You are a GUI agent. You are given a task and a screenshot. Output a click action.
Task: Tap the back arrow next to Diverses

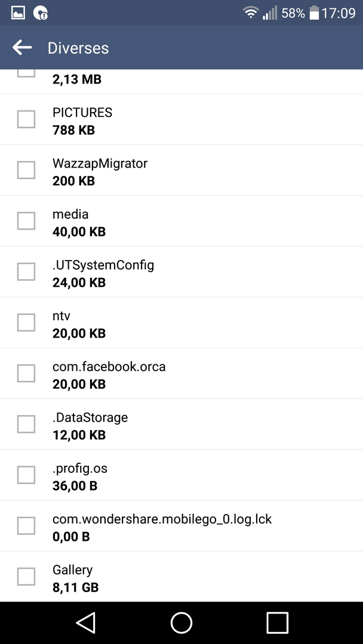pyautogui.click(x=21, y=48)
